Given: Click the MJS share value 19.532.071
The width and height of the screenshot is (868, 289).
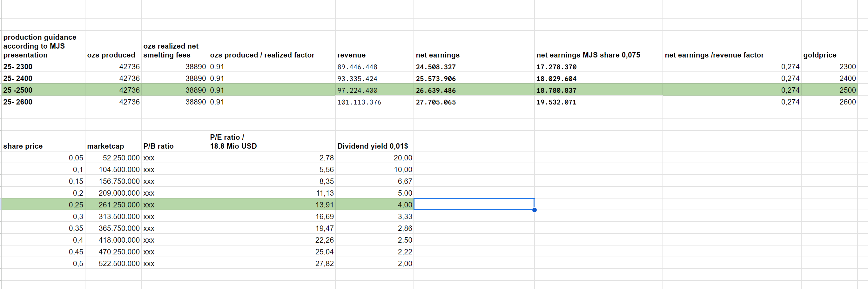Looking at the screenshot, I should coord(556,102).
